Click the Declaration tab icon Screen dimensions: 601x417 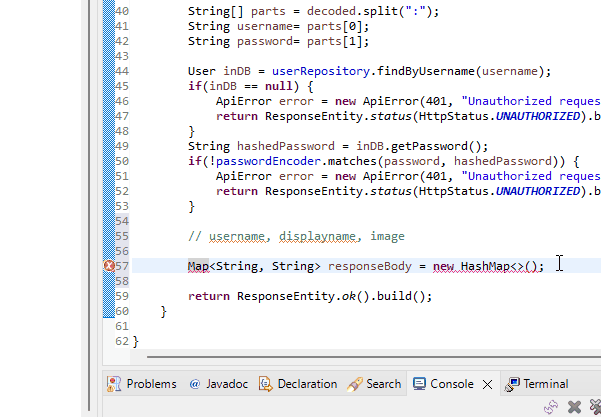point(266,384)
